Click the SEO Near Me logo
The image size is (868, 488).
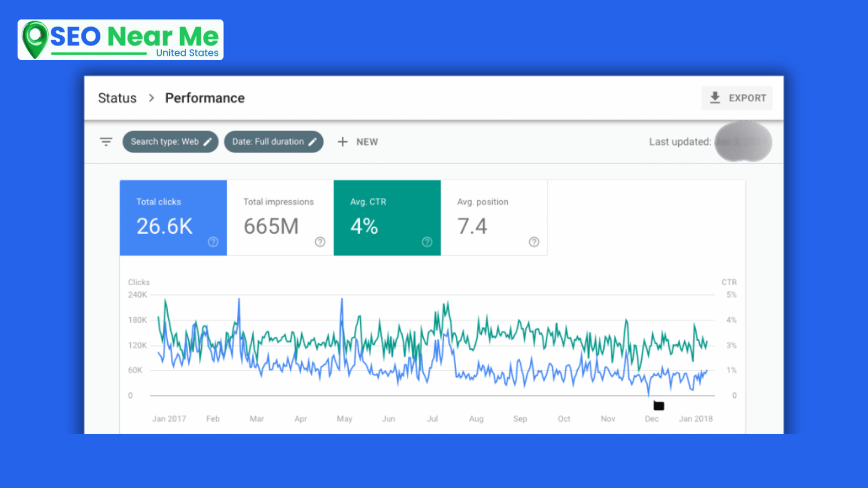(120, 40)
